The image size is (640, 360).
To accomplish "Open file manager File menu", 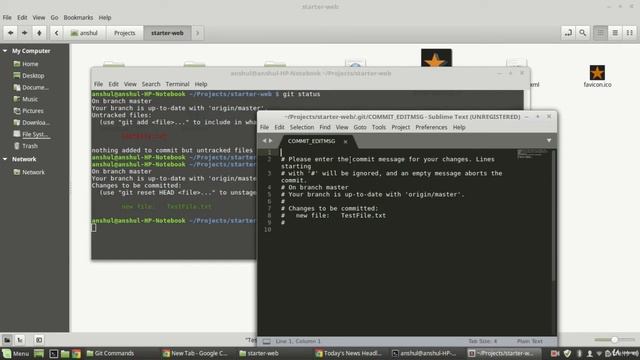I will click(x=7, y=18).
